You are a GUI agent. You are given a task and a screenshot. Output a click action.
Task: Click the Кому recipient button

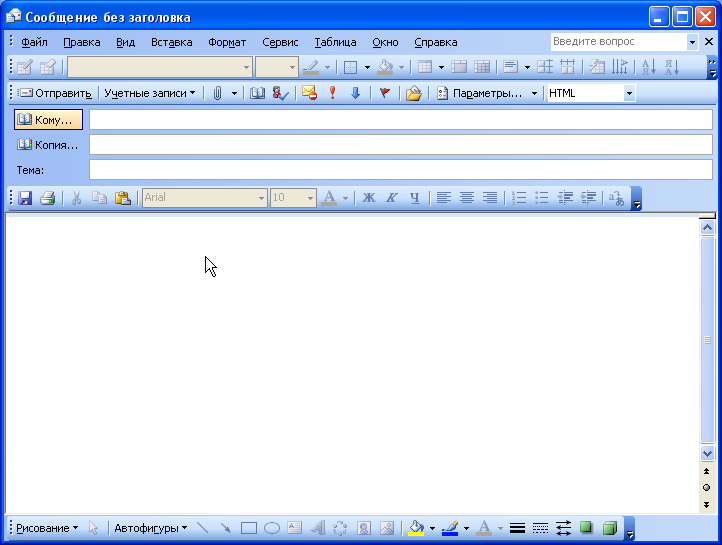pos(48,120)
